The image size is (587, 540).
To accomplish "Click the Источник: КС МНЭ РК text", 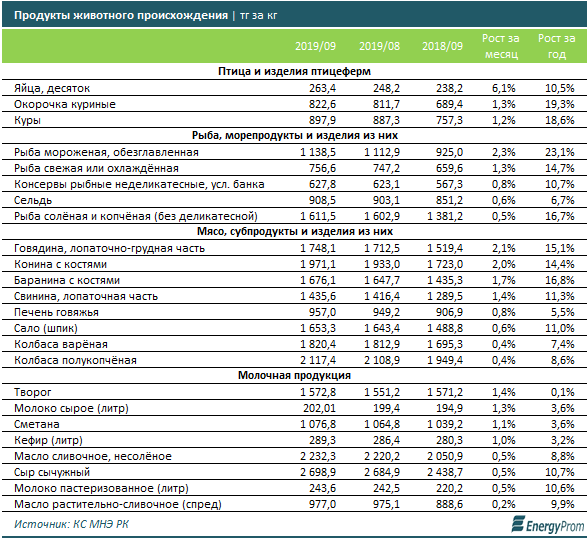I will tap(71, 524).
